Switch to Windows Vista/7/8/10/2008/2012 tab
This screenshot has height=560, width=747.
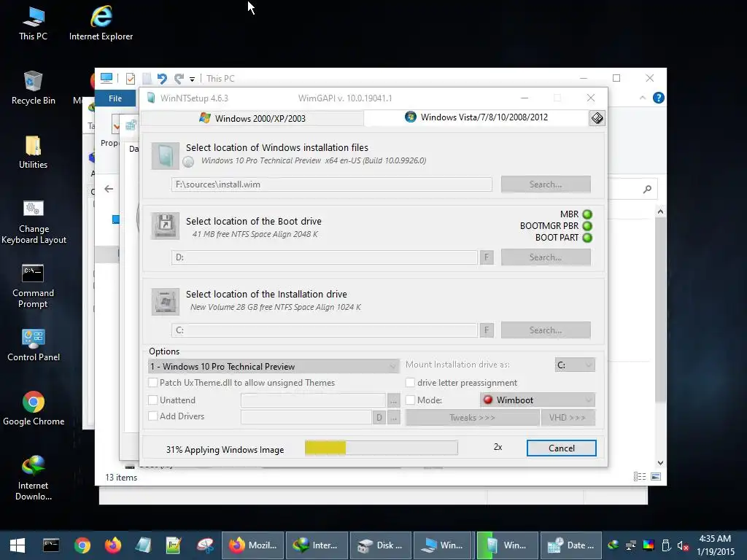(476, 117)
